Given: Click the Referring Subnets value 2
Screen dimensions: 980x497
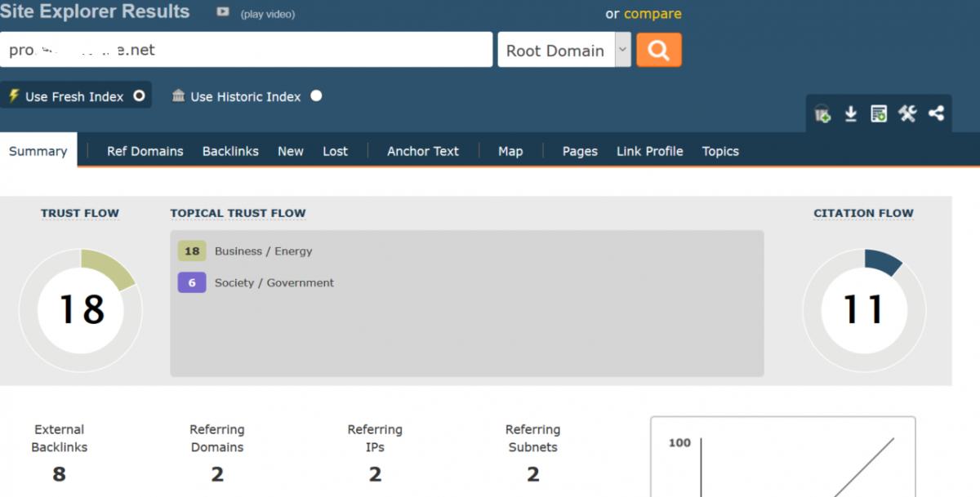Looking at the screenshot, I should [x=532, y=474].
